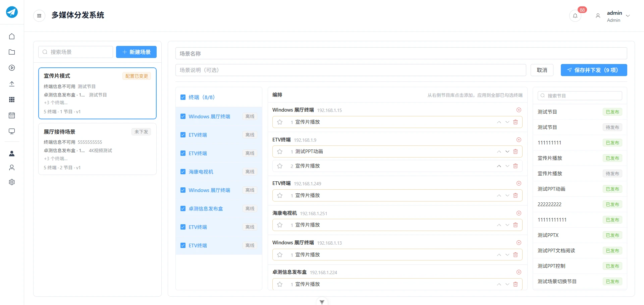
Task: Uncheck the 卓测信息发布盒 terminal checkbox
Action: [183, 208]
